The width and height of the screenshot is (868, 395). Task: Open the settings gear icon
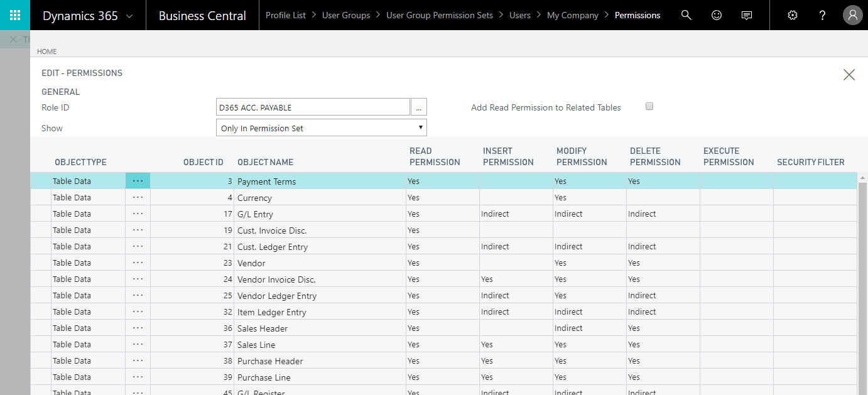(x=793, y=15)
